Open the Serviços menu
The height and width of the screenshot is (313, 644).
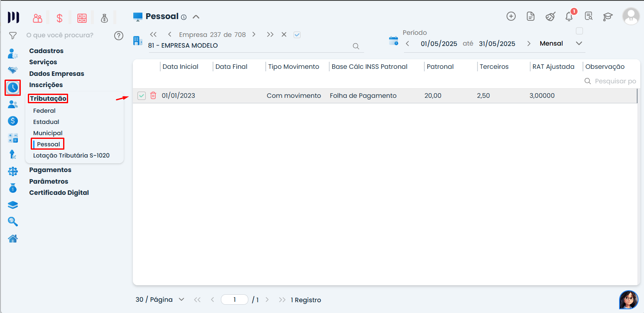click(43, 62)
